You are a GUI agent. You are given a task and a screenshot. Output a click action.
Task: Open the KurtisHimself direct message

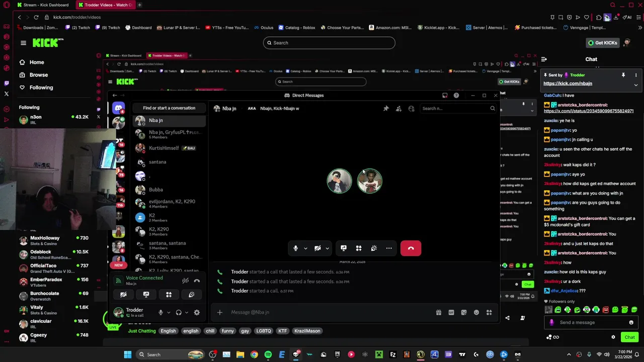pos(170,148)
